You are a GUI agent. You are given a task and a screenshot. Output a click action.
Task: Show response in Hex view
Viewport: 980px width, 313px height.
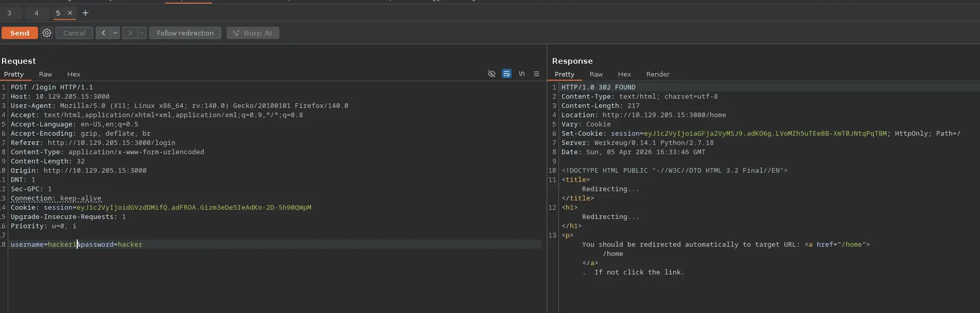click(624, 74)
